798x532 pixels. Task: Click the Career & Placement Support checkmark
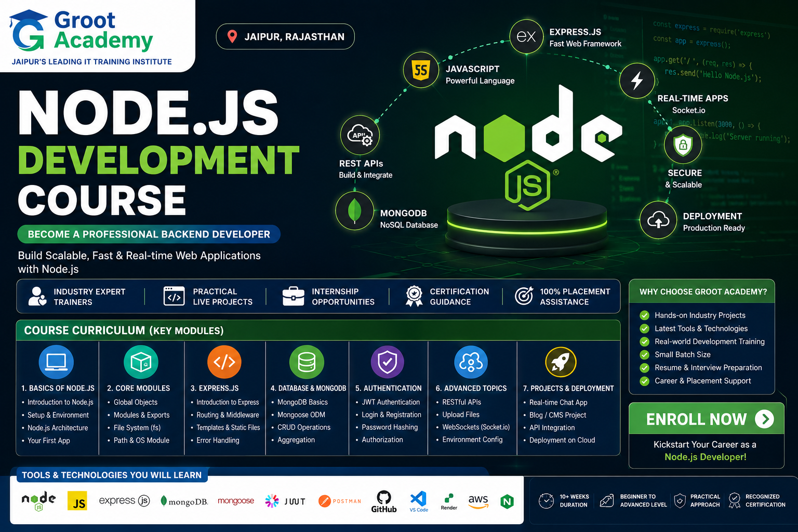(x=645, y=381)
